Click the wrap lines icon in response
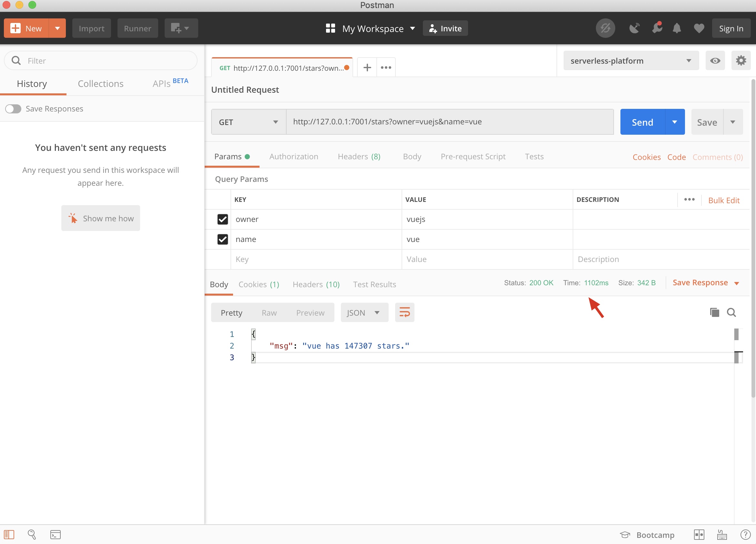The image size is (756, 544). click(404, 312)
